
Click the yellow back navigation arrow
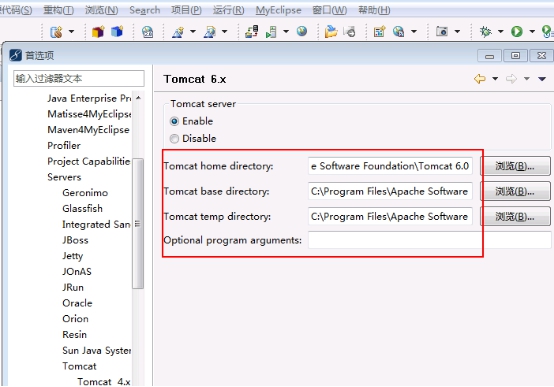point(480,78)
